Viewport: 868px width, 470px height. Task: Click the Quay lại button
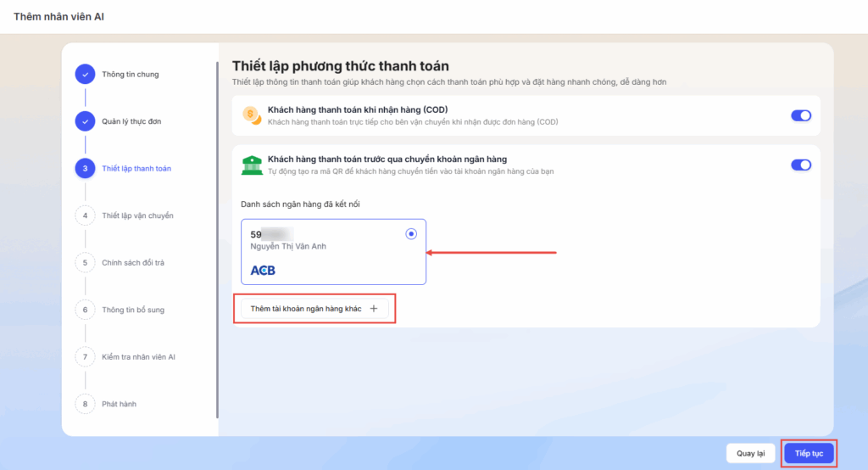750,453
